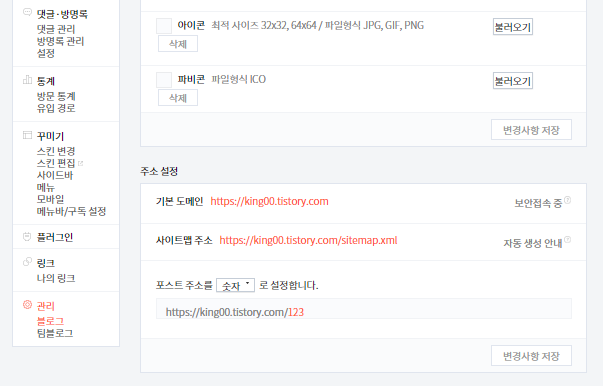Click the post address preview field
Screen dimensions: 603x386
[364, 309]
